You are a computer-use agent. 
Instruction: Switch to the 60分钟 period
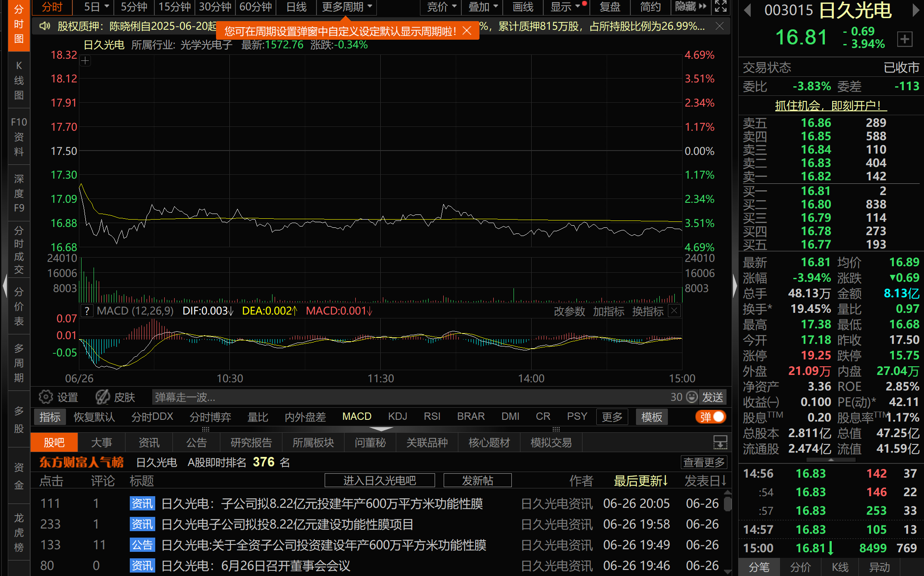(x=256, y=7)
